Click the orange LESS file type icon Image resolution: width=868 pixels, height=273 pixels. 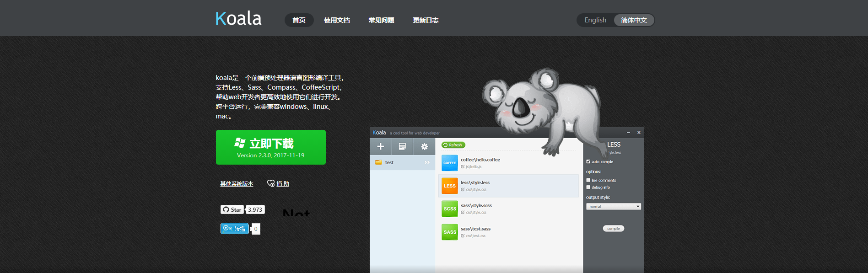click(449, 186)
